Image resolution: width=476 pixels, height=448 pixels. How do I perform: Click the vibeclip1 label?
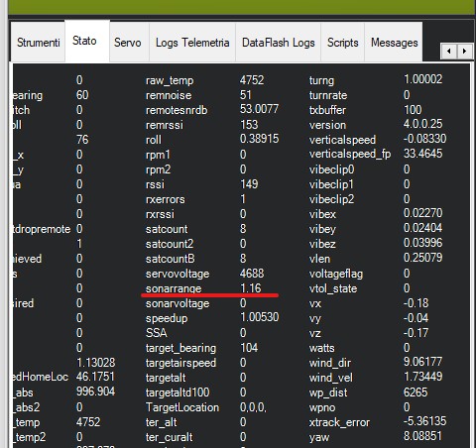click(331, 184)
